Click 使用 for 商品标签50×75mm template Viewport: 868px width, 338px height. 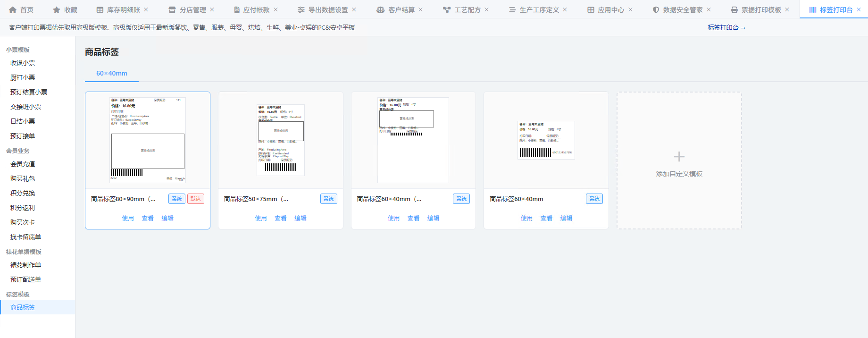[x=261, y=218]
